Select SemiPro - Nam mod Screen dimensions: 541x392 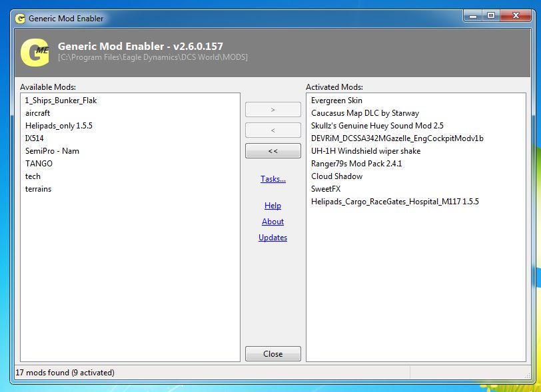[52, 151]
